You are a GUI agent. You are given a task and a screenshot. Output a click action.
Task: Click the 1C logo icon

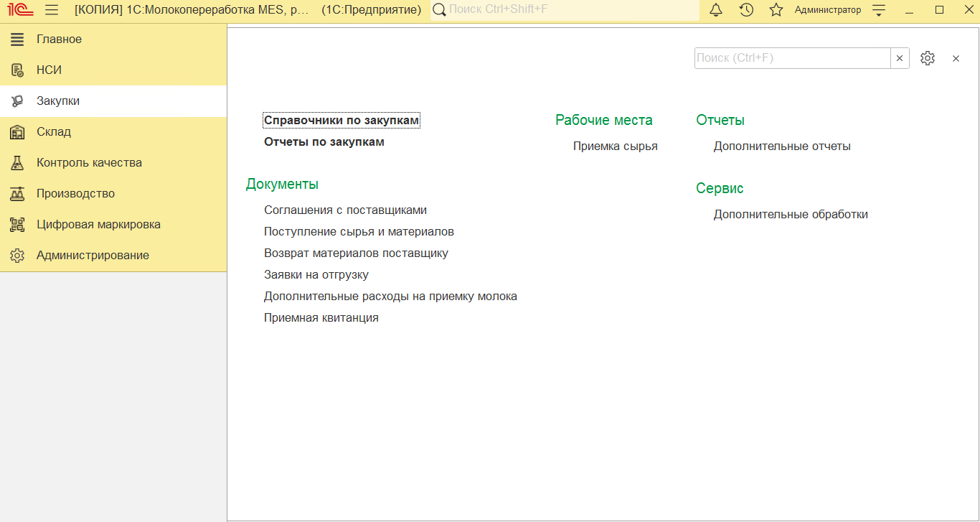[17, 10]
